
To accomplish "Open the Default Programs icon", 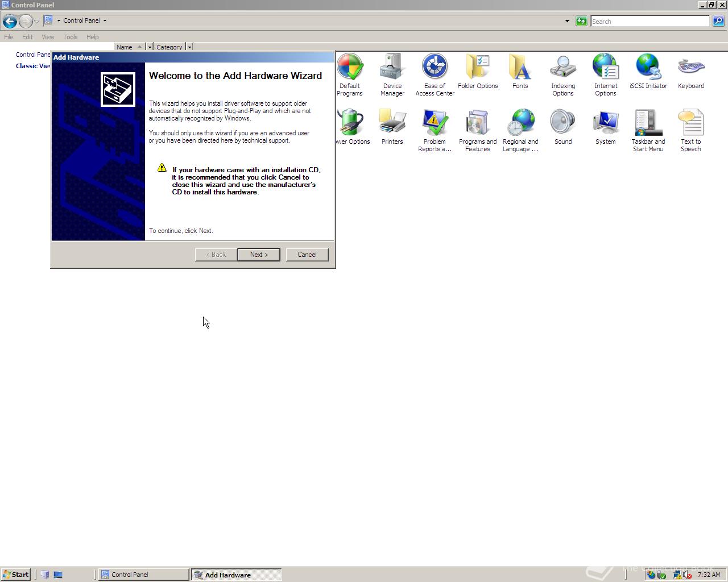I will click(x=350, y=74).
